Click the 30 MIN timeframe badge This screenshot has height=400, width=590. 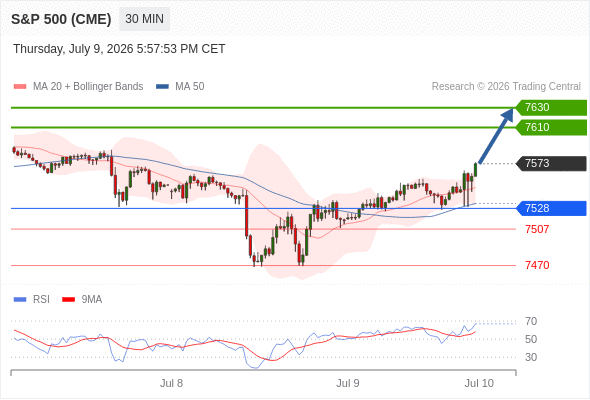coord(144,19)
